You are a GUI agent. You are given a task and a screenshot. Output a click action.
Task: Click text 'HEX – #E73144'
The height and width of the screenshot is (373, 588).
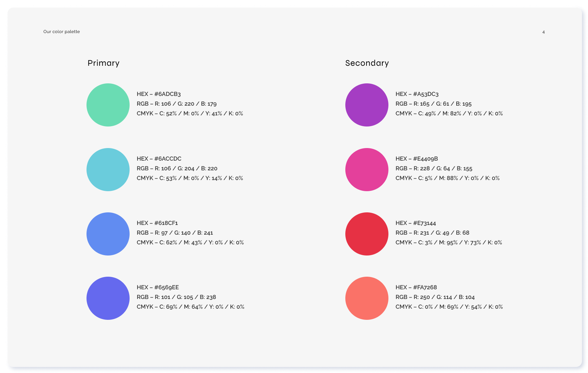pyautogui.click(x=416, y=223)
